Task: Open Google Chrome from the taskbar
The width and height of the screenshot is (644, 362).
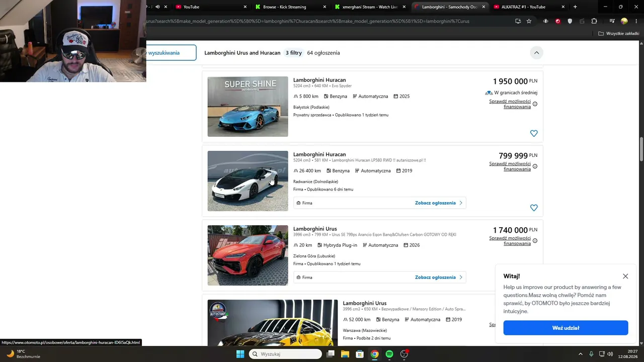Action: point(374,354)
